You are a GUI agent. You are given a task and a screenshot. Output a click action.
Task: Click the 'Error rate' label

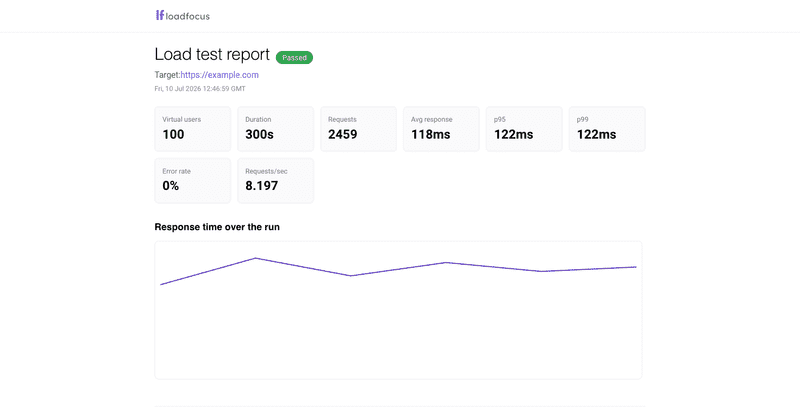pos(177,171)
